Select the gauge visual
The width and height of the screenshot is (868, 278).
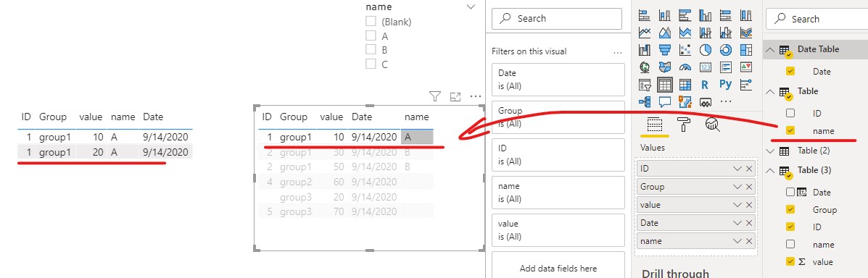pyautogui.click(x=685, y=67)
